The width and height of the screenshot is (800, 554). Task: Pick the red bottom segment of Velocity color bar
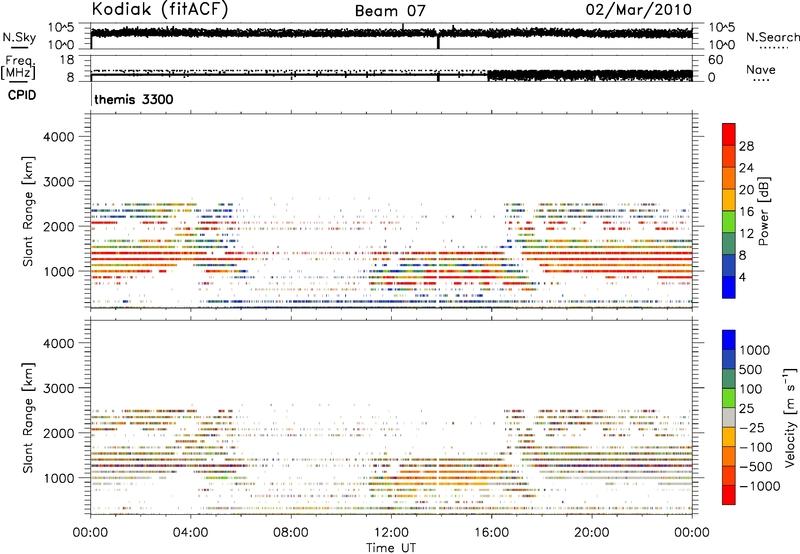(729, 495)
